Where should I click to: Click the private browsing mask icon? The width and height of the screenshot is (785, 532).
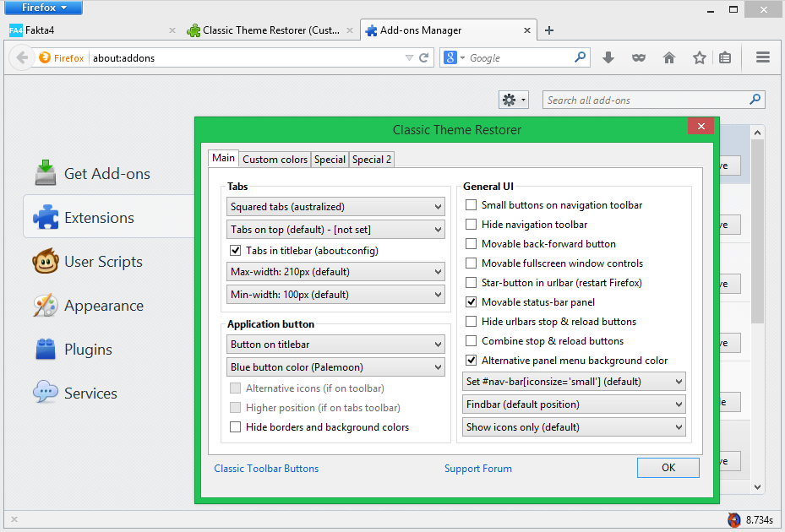click(638, 58)
